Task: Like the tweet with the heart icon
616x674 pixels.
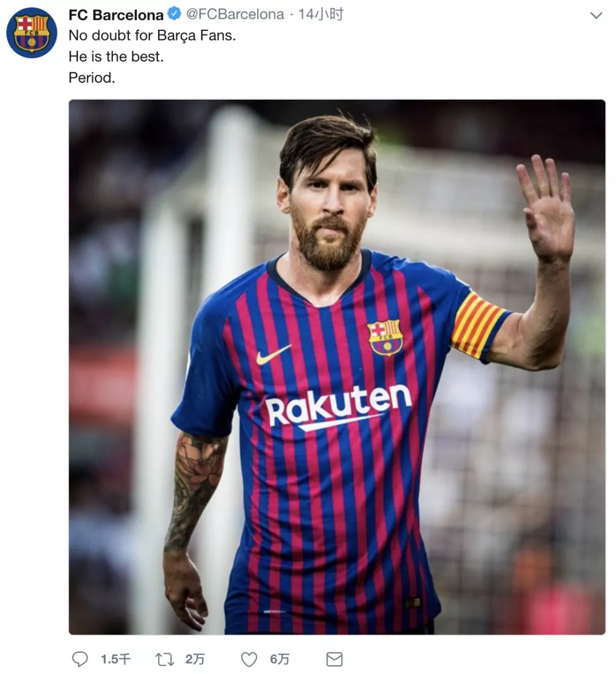Action: point(249,659)
